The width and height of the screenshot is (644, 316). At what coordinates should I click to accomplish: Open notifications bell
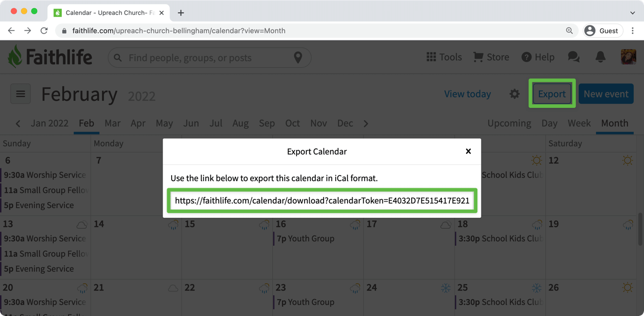601,57
